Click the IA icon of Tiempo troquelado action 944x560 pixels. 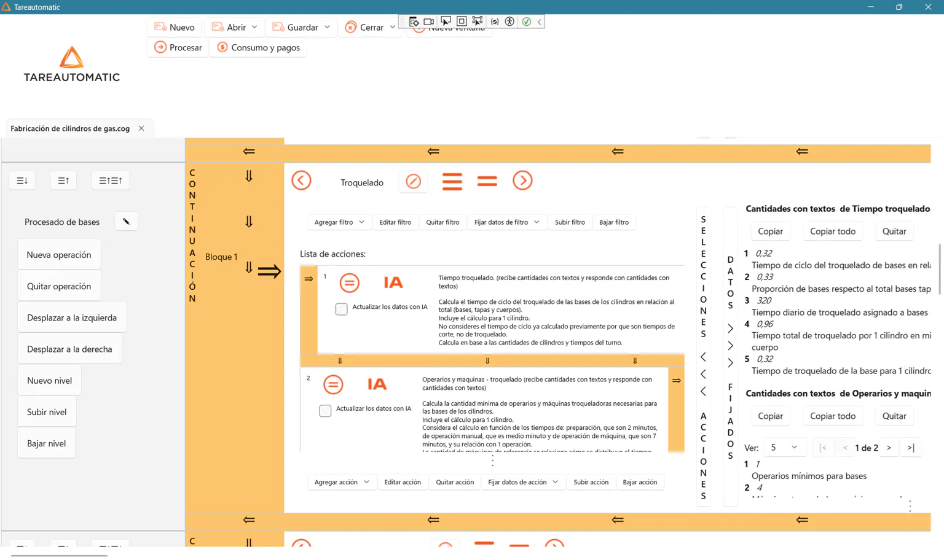393,282
